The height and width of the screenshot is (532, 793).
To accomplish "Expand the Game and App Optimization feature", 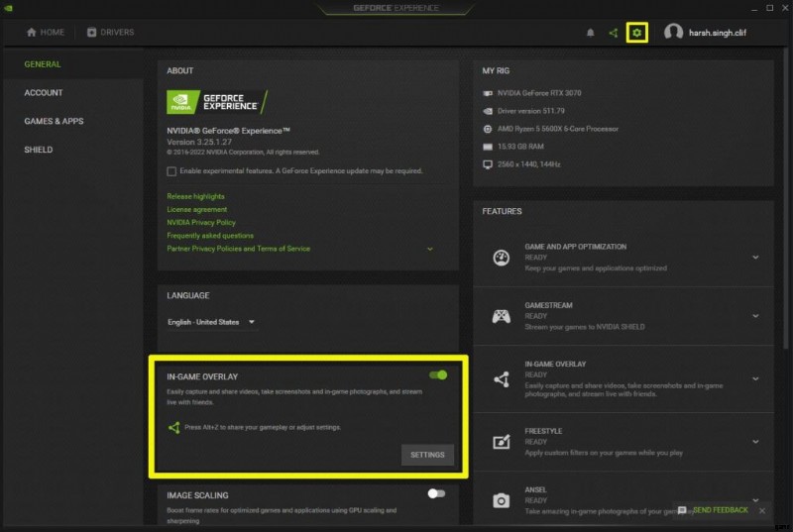I will [x=755, y=258].
